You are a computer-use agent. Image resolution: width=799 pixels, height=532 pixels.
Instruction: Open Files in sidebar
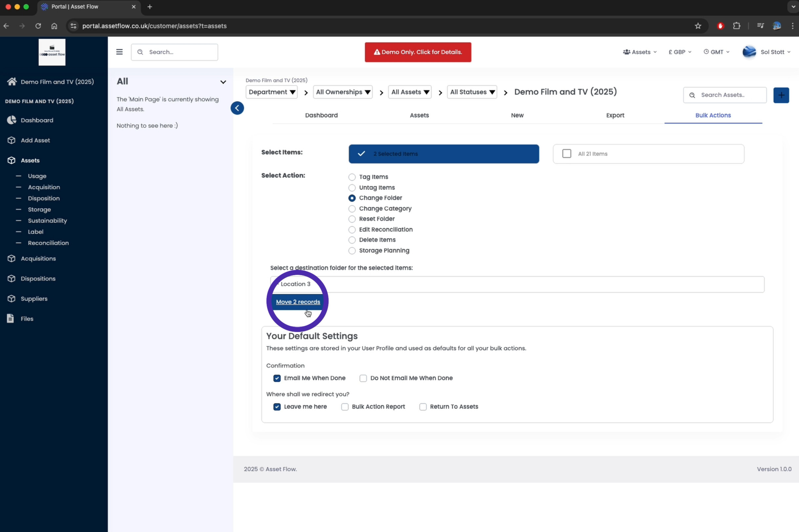27,319
